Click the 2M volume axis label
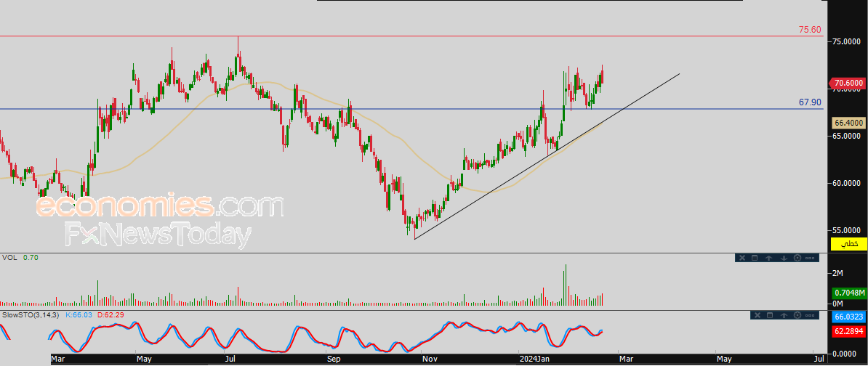The width and height of the screenshot is (868, 366). [837, 273]
